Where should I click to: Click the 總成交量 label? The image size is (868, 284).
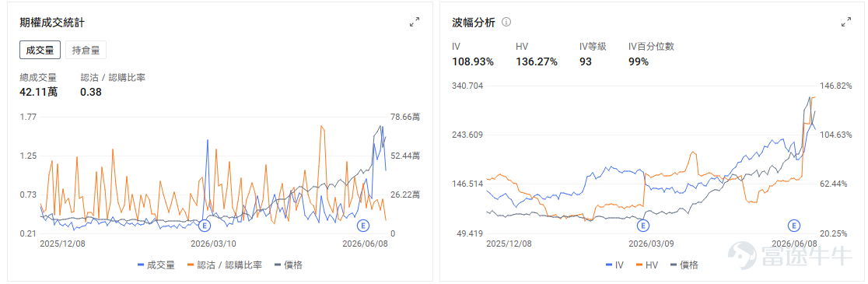point(37,78)
